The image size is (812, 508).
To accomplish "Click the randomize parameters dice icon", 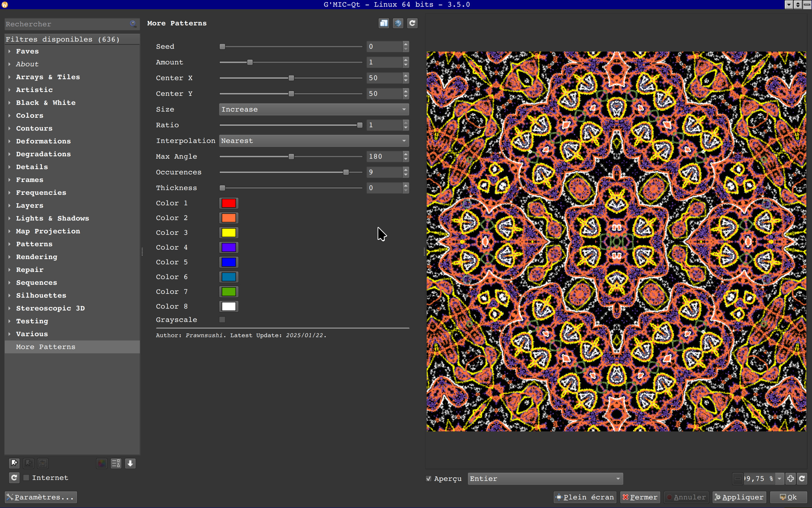I will click(398, 23).
